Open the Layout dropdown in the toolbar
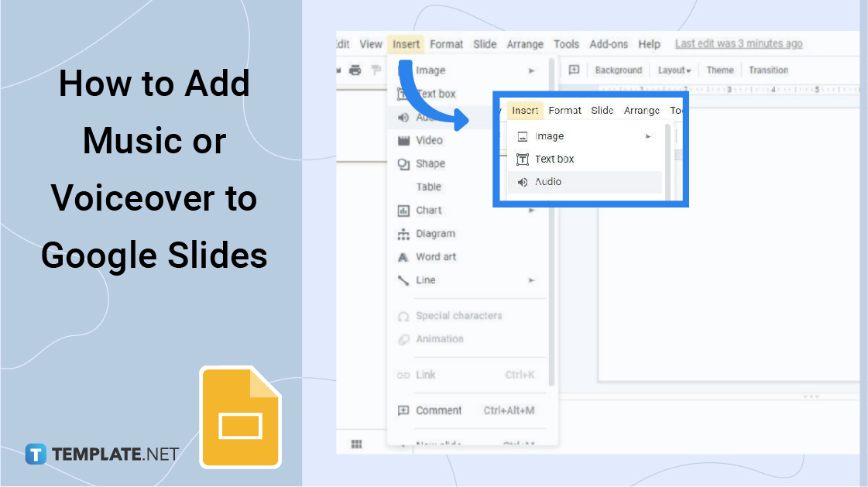868x487 pixels. 674,70
